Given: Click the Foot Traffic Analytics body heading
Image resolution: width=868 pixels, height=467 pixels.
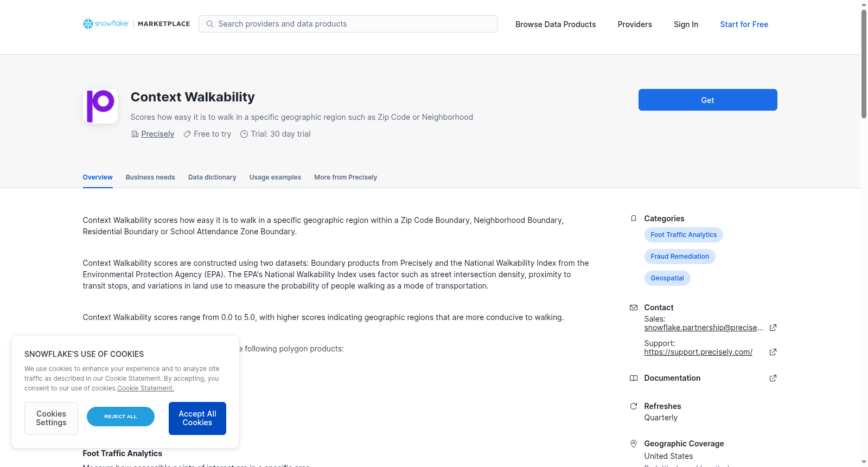Looking at the screenshot, I should pyautogui.click(x=123, y=453).
